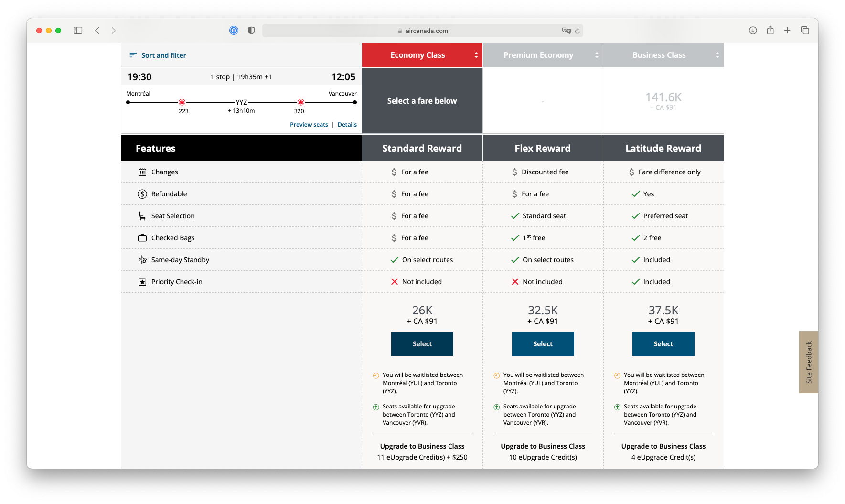Expand the Economy Class fare dropdown
845x504 pixels.
[x=422, y=55]
